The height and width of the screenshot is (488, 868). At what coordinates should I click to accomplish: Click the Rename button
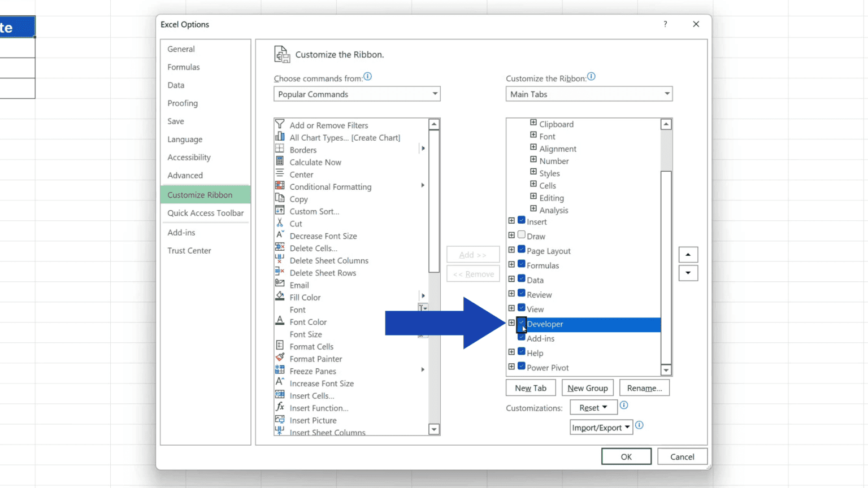click(644, 388)
